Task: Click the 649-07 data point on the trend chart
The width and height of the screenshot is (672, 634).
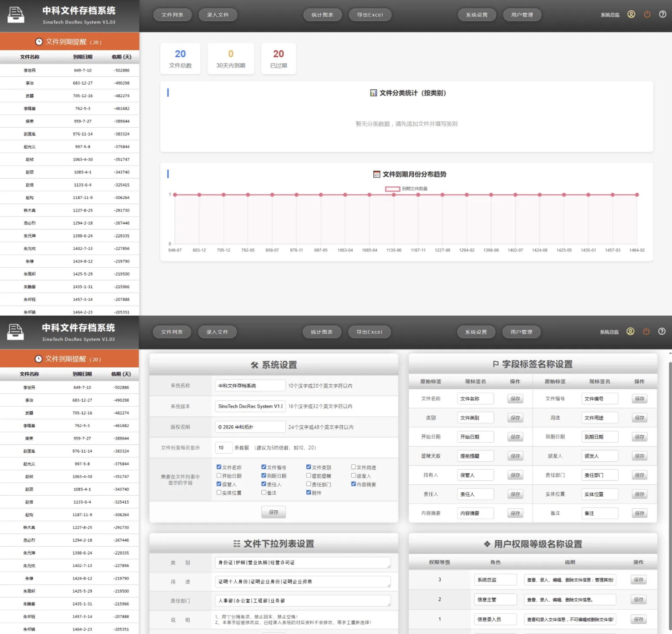Action: 175,195
